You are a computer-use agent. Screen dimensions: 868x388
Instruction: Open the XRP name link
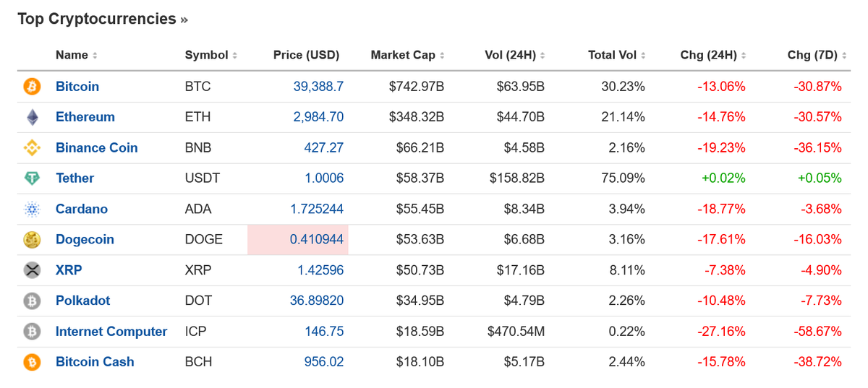[69, 270]
